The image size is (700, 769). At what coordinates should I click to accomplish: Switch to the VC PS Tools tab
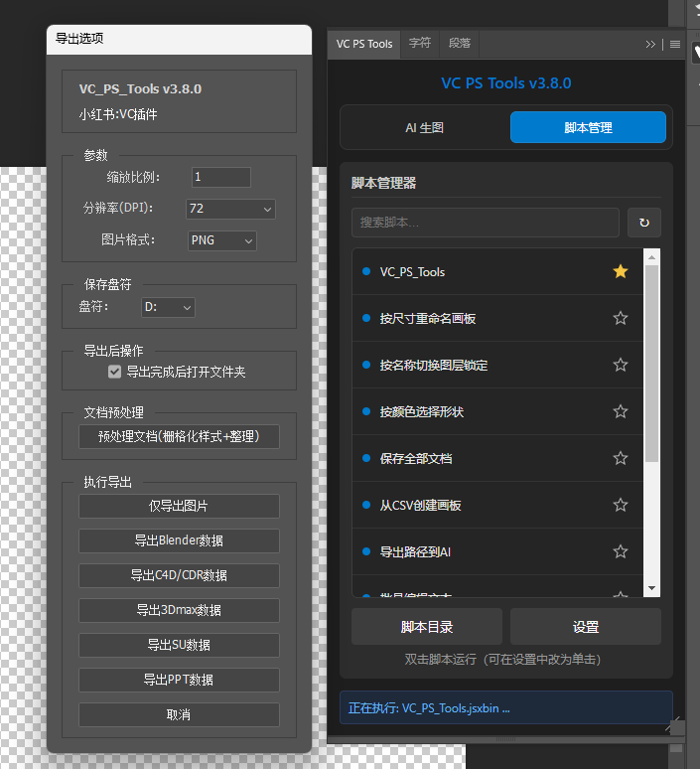tap(364, 44)
